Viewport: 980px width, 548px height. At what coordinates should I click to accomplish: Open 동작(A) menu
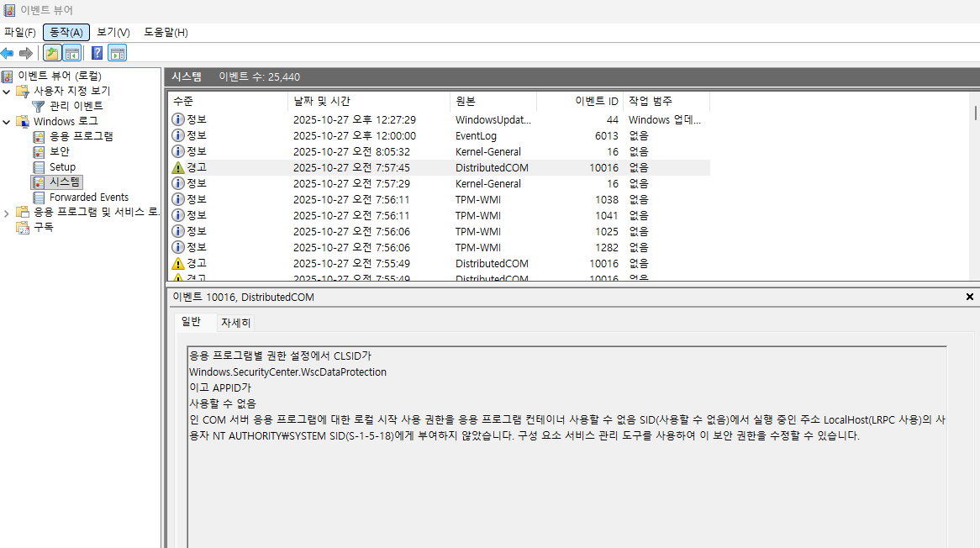coord(66,33)
